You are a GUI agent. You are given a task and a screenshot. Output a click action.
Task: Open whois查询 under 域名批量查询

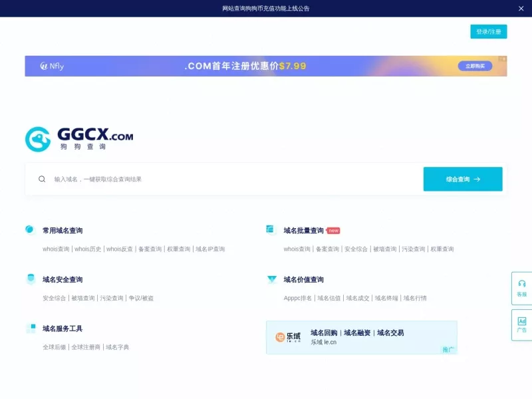[297, 249]
